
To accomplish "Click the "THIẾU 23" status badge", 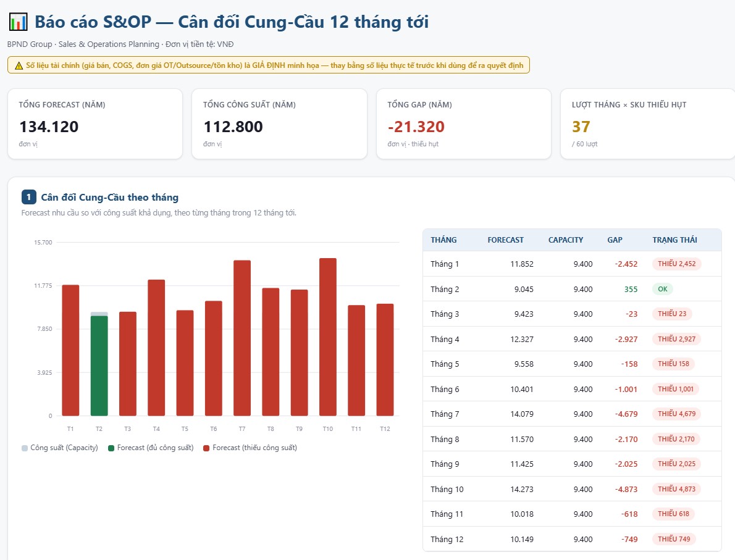I will point(672,314).
